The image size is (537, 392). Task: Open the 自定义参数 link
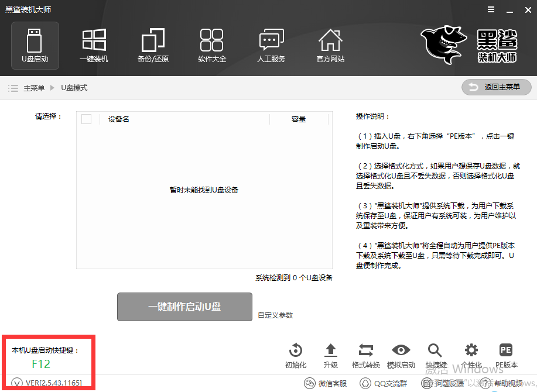275,315
